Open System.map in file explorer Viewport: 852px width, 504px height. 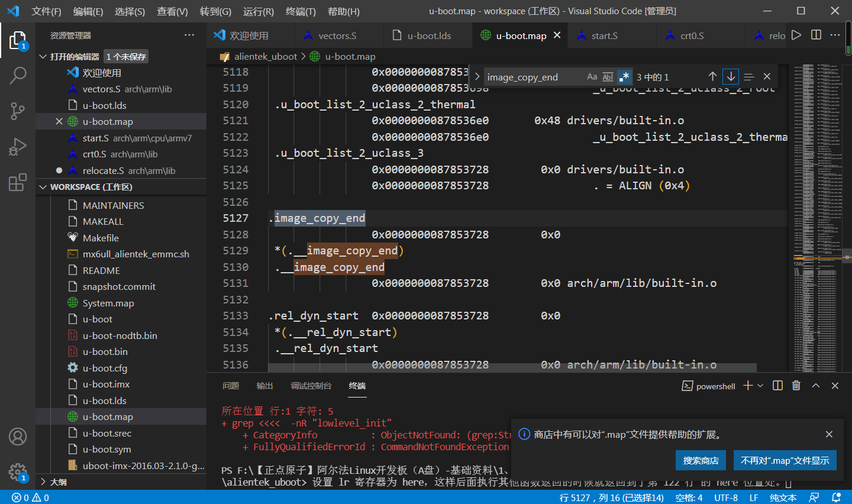point(108,303)
